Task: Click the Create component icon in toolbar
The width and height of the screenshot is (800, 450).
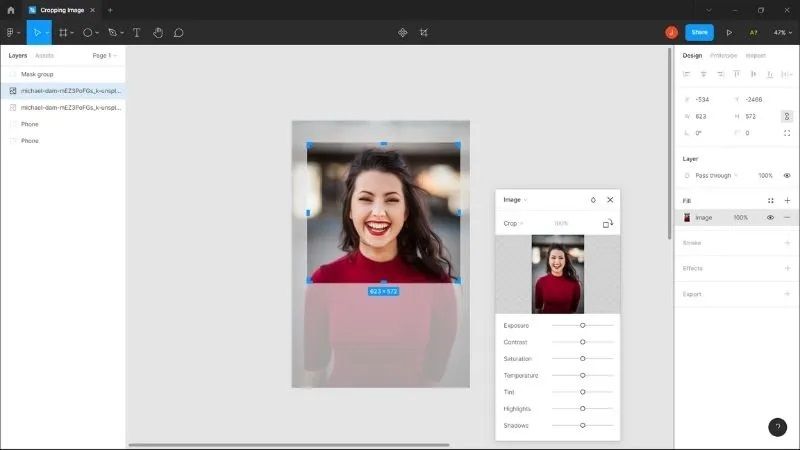Action: point(403,32)
